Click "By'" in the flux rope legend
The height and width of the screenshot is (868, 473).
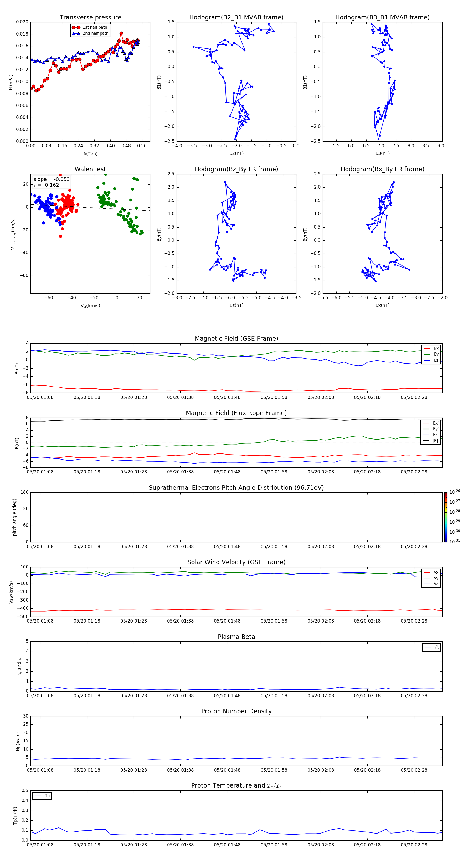click(x=436, y=429)
